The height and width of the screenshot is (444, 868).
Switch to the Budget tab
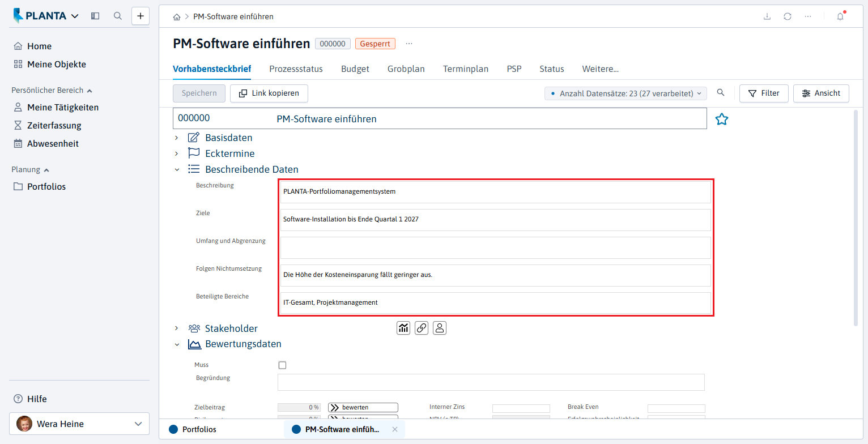click(355, 69)
